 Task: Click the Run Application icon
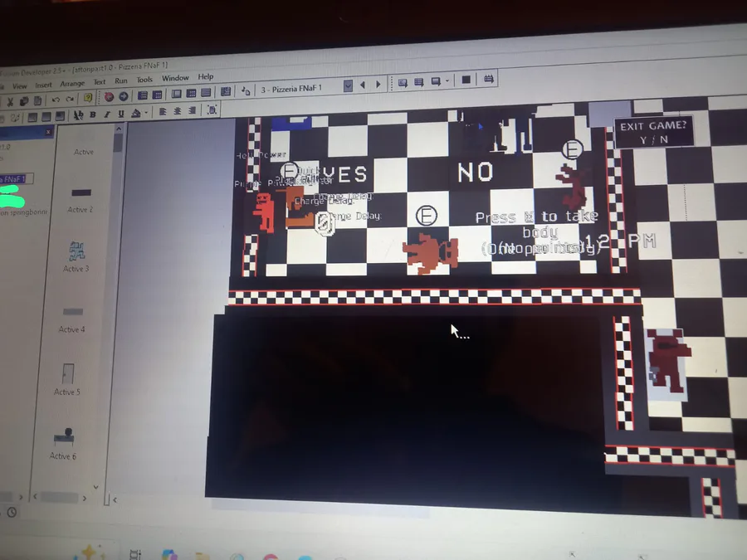419,82
